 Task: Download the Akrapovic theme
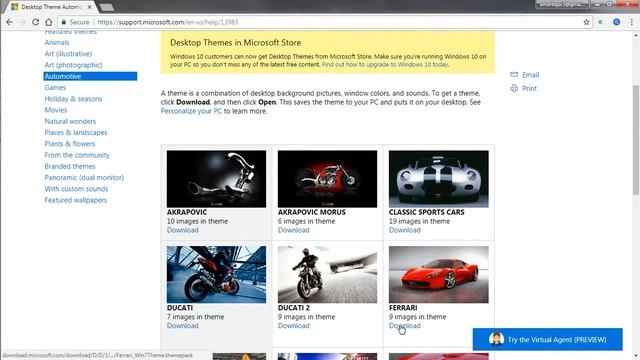tap(182, 230)
